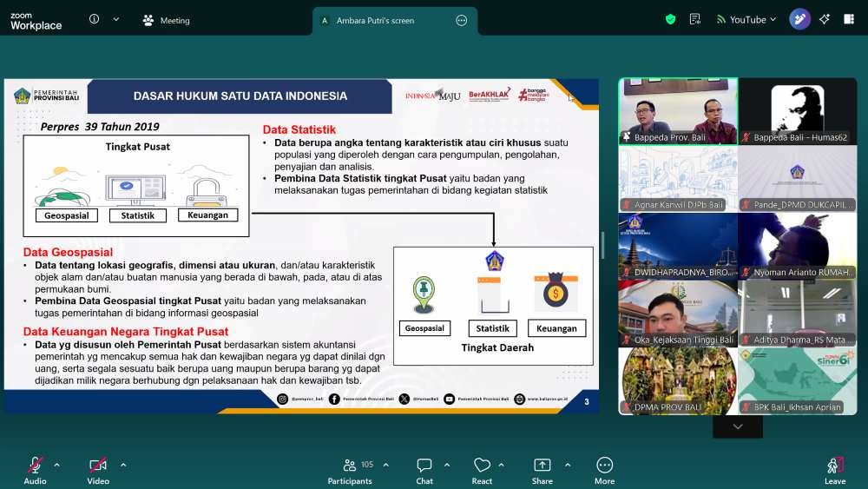Viewport: 868px width, 489px height.
Task: Expand react options arrow
Action: click(x=501, y=466)
